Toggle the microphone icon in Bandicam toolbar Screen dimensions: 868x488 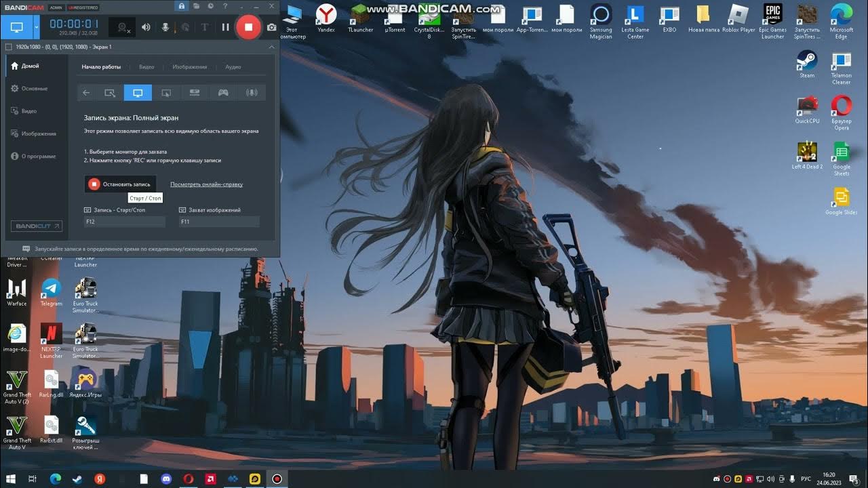[165, 27]
